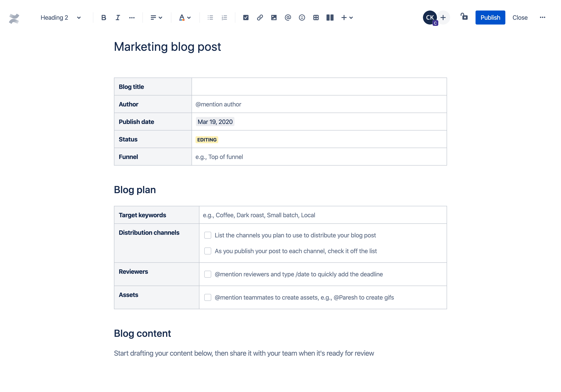Image resolution: width=561 pixels, height=392 pixels.
Task: Click the emoji insert icon
Action: [x=302, y=17]
